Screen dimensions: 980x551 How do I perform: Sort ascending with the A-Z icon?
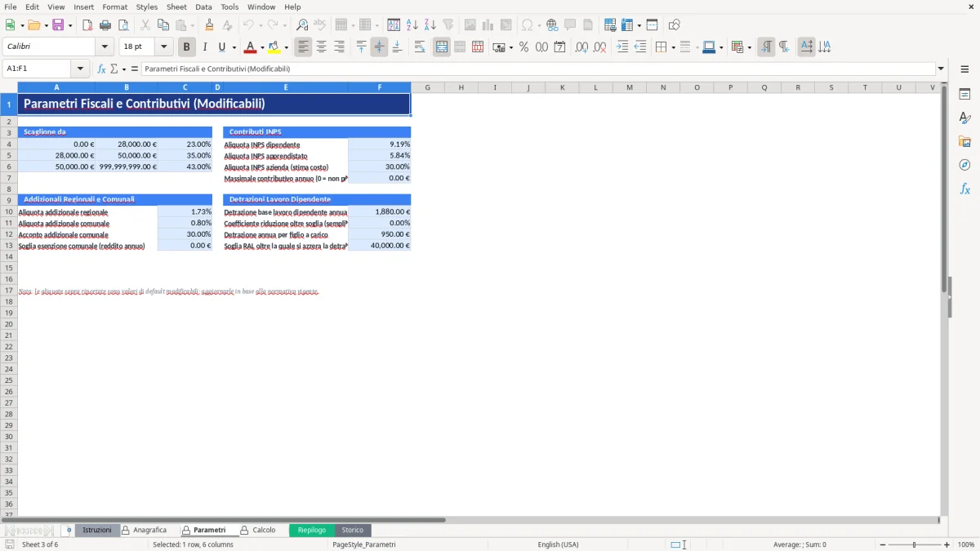point(412,25)
